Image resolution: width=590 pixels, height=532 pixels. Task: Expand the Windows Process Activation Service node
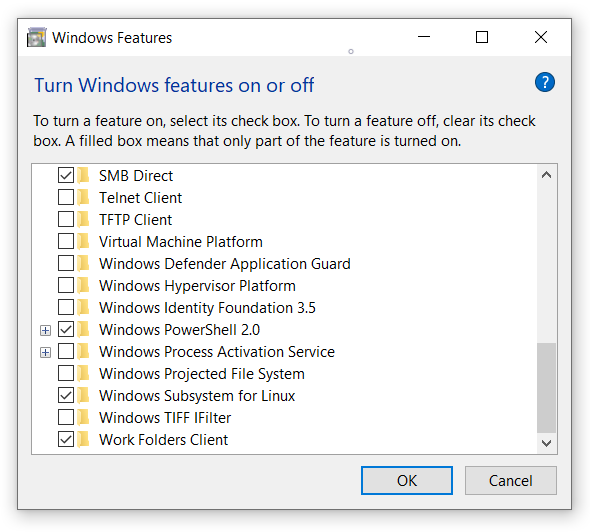tap(46, 353)
